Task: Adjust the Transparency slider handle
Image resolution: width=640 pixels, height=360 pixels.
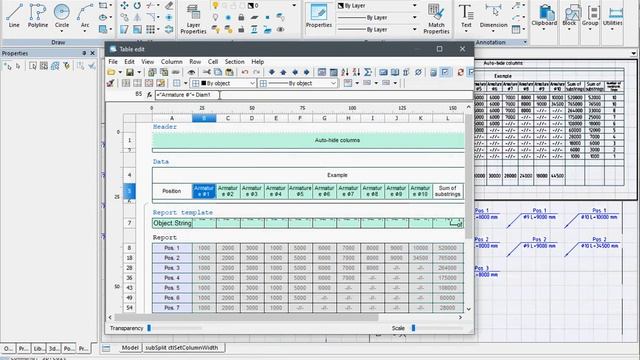Action: click(149, 328)
